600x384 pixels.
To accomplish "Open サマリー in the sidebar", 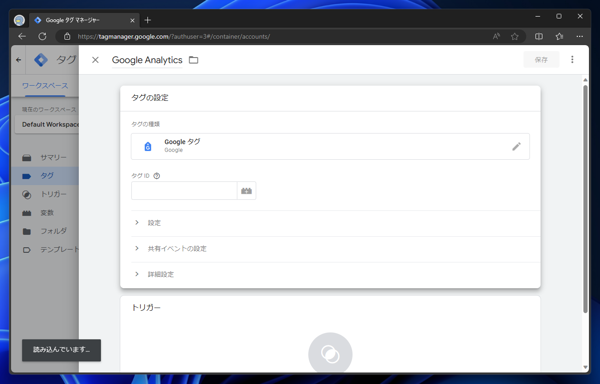I will click(x=45, y=158).
